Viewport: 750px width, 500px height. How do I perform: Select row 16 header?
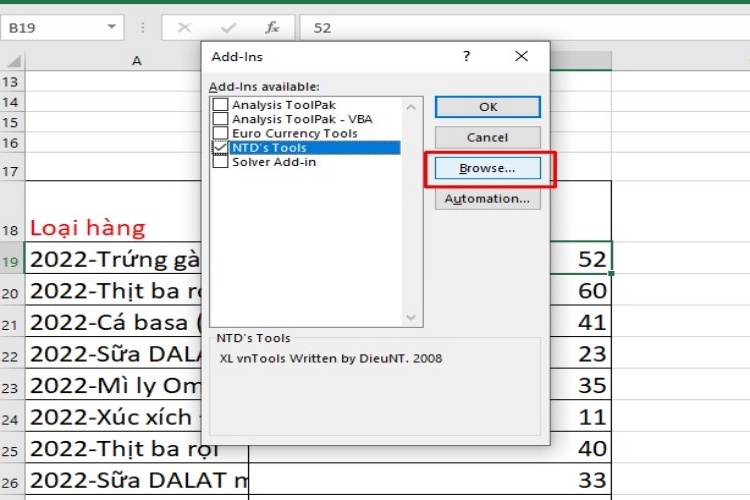(x=11, y=143)
